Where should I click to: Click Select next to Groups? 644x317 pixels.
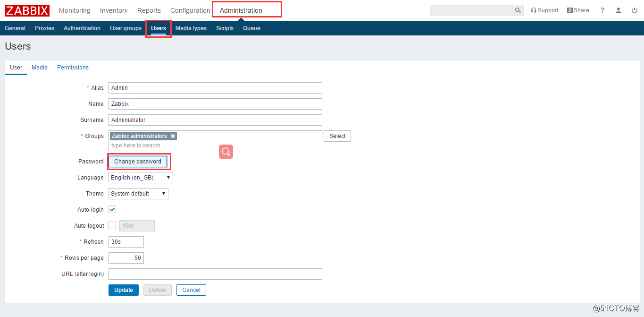(x=337, y=136)
